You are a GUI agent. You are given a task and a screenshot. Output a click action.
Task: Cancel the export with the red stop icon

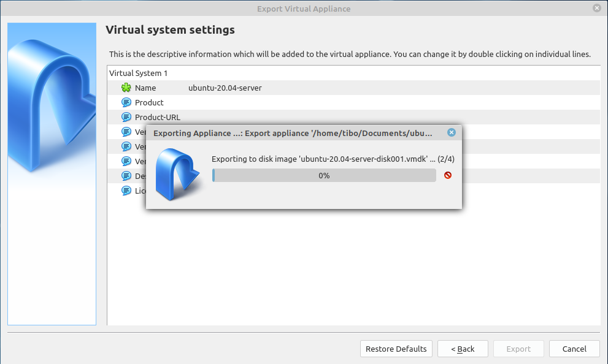(x=448, y=175)
